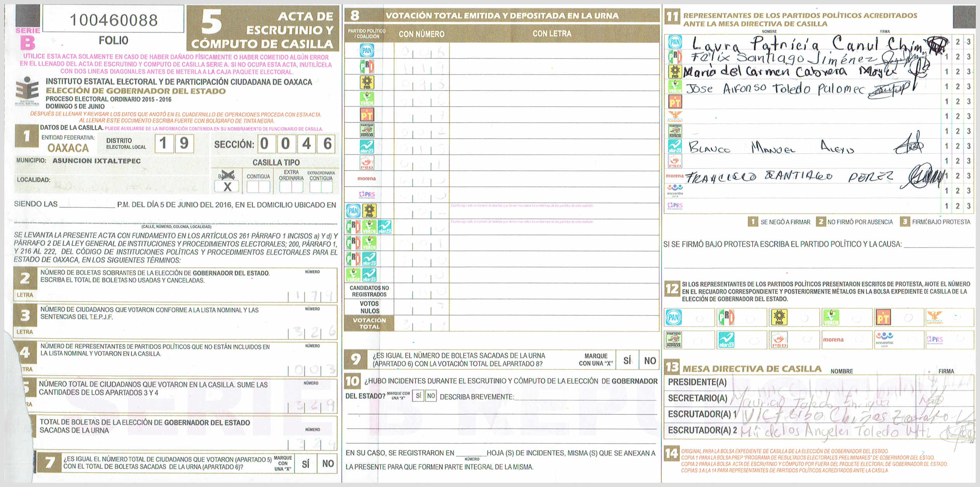Click the PRESIDENTE(A) name row in section 13
This screenshot has width=980, height=487.
pos(819,382)
